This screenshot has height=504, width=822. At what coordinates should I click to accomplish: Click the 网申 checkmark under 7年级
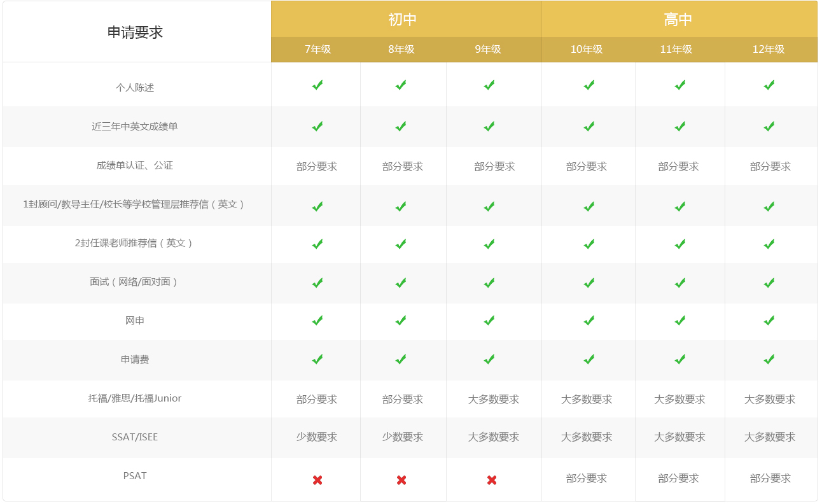pos(317,320)
